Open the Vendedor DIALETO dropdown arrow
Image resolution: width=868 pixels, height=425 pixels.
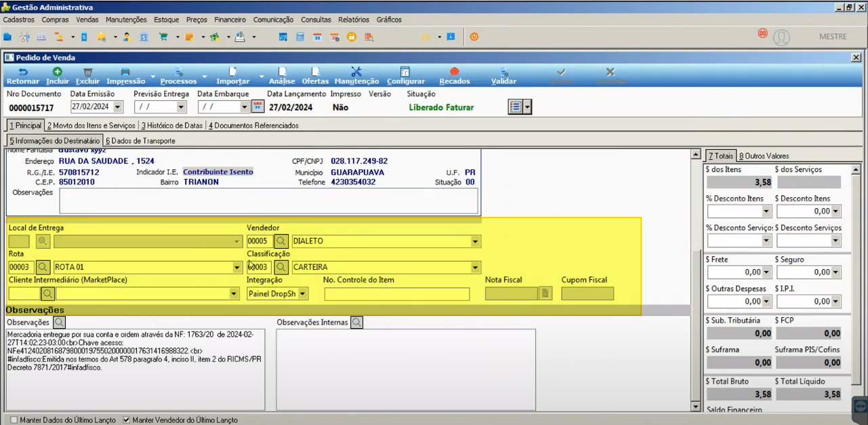tap(476, 241)
